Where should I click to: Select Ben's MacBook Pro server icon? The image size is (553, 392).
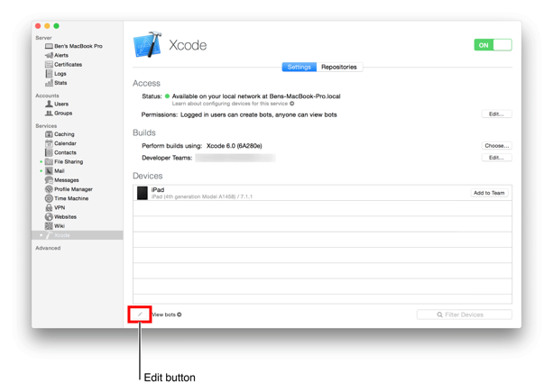49,46
